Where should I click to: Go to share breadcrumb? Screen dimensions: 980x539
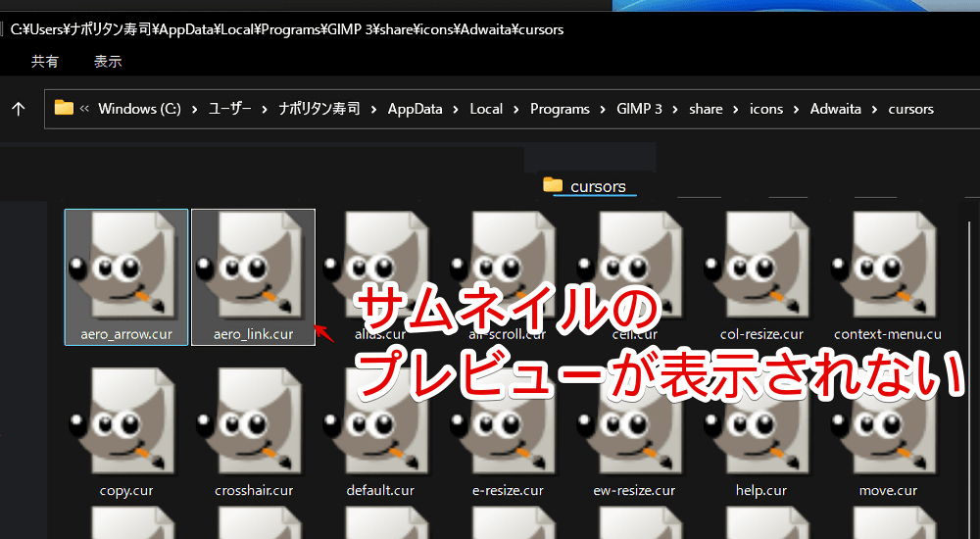(706, 109)
